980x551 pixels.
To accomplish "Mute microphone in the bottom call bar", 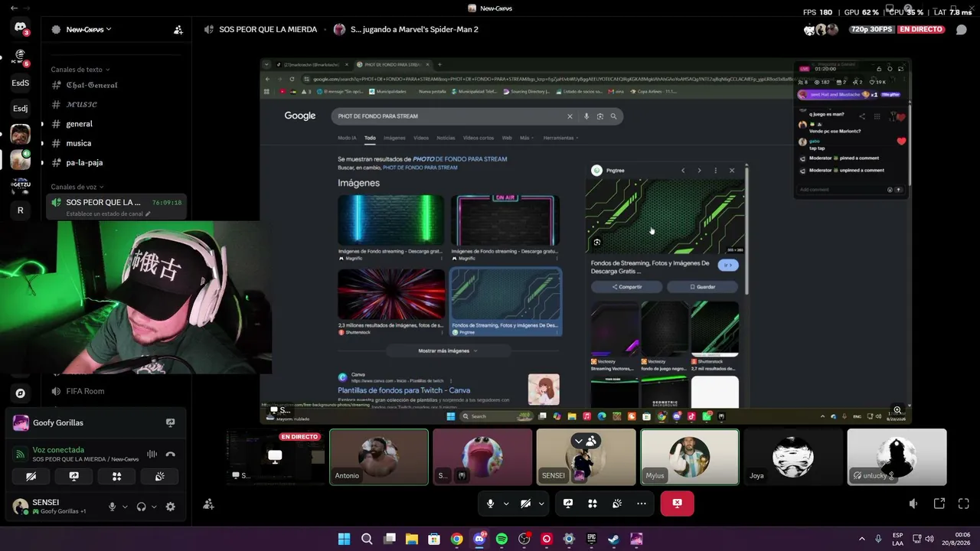I will [x=491, y=504].
